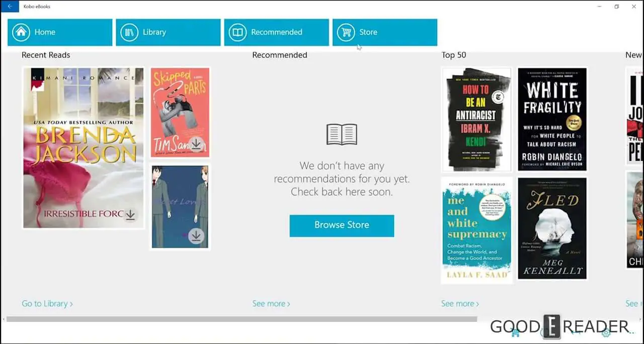Screen dimensions: 644x344
Task: Click See more under Recommended
Action: (x=271, y=304)
